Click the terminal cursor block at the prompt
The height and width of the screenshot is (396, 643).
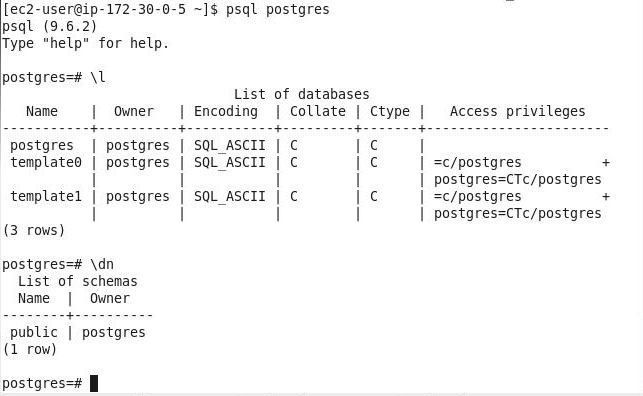pyautogui.click(x=94, y=384)
